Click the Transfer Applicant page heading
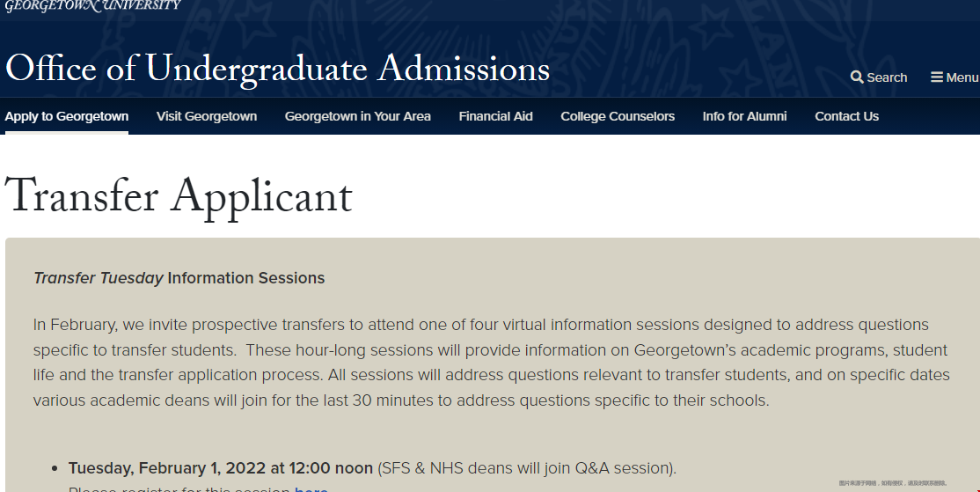This screenshot has width=980, height=492. pos(179,195)
